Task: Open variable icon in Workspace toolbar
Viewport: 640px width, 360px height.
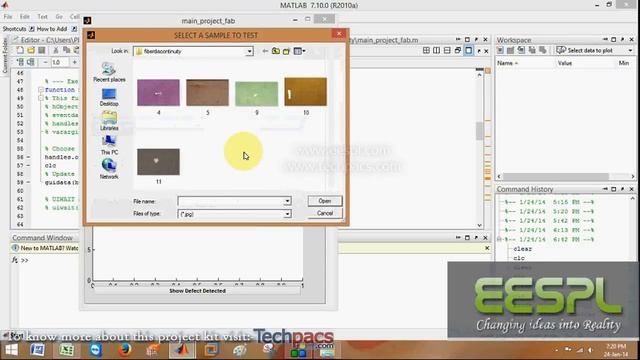Action: [510, 50]
